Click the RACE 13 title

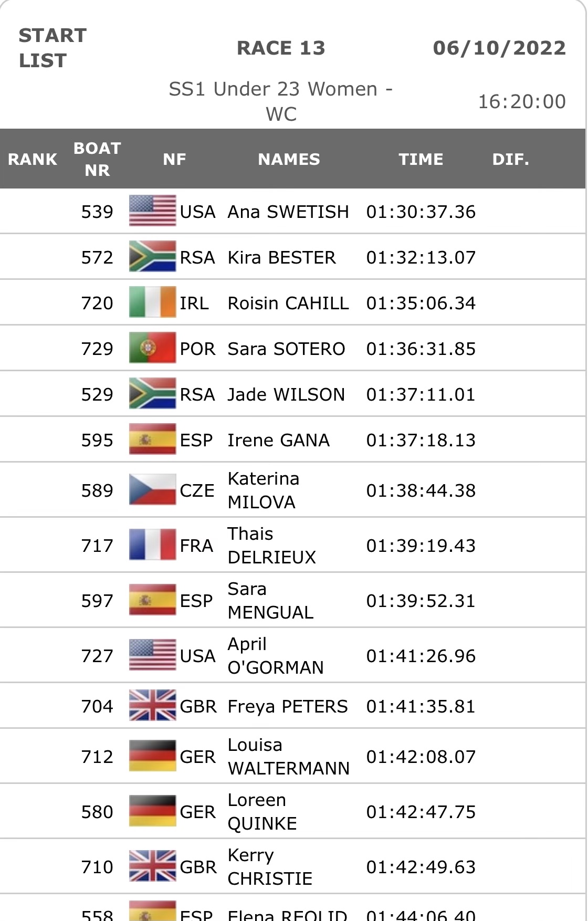[x=281, y=48]
